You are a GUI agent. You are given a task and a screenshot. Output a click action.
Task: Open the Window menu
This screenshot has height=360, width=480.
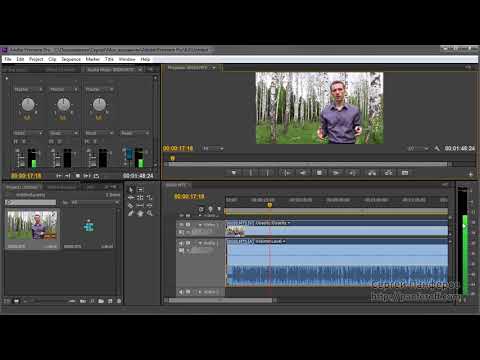coord(127,59)
